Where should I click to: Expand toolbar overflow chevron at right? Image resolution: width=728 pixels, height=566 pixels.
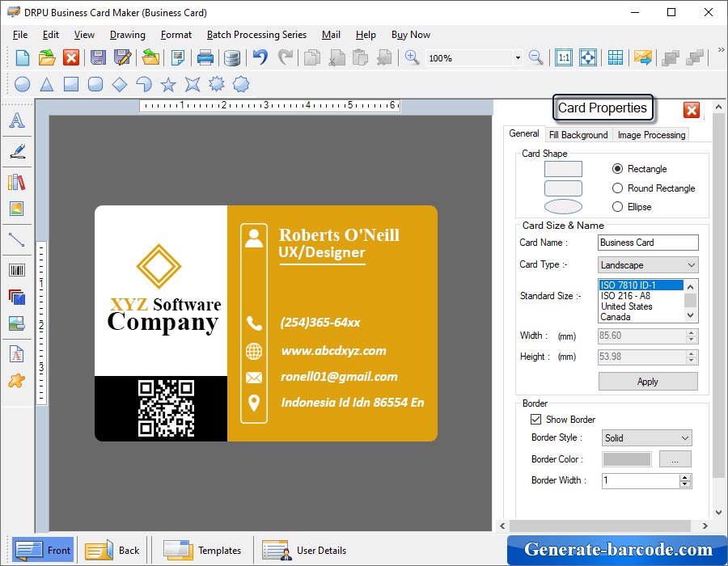point(721,49)
